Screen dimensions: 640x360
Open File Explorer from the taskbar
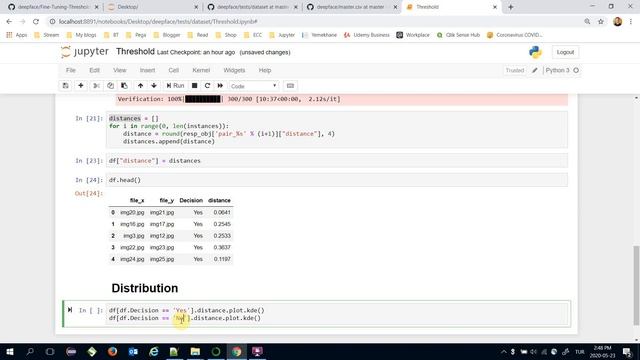coord(195,351)
